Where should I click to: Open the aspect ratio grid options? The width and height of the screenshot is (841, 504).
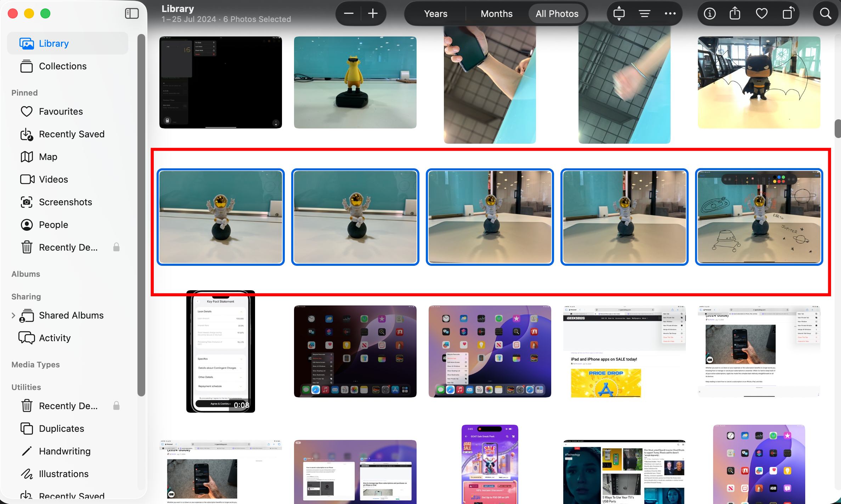619,14
